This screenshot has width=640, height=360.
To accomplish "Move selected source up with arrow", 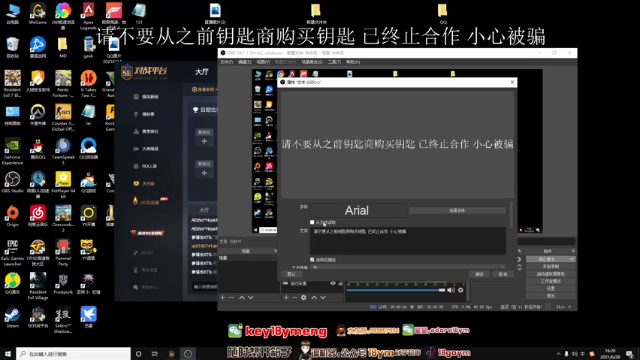I will click(314, 298).
